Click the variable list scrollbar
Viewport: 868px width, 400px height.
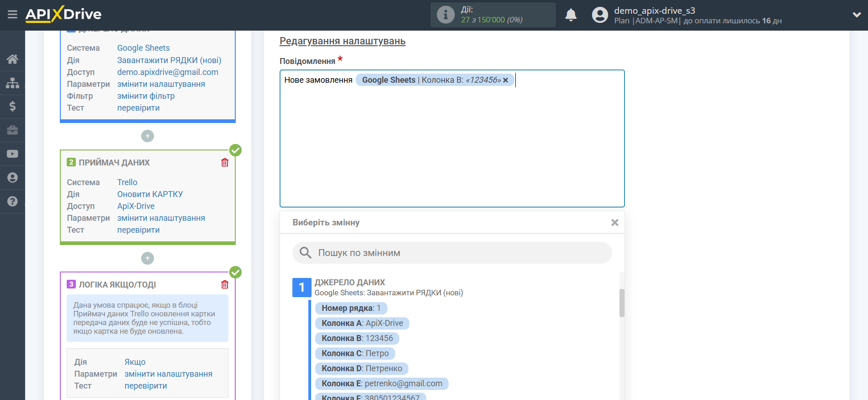click(x=622, y=303)
